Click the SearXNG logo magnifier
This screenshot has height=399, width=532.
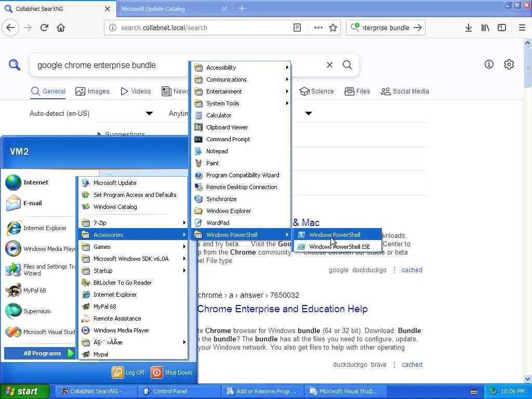tap(15, 64)
